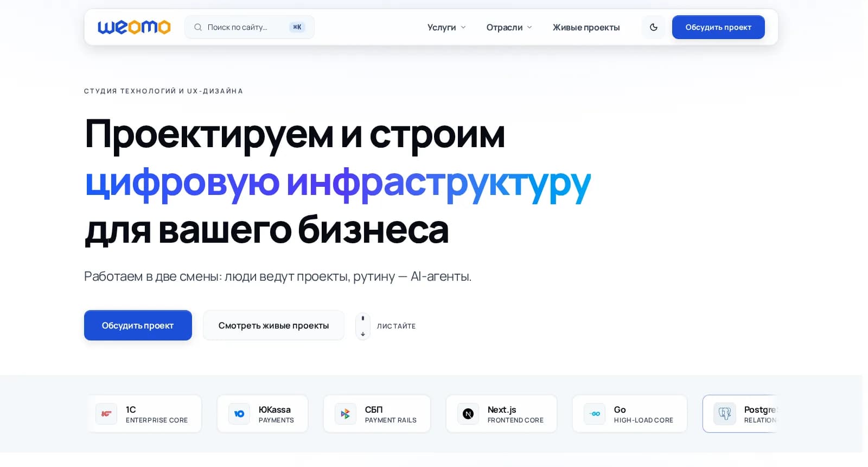Viewport: 868px width, 467px height.
Task: Focus the Поиск по сайту field
Action: tap(250, 27)
